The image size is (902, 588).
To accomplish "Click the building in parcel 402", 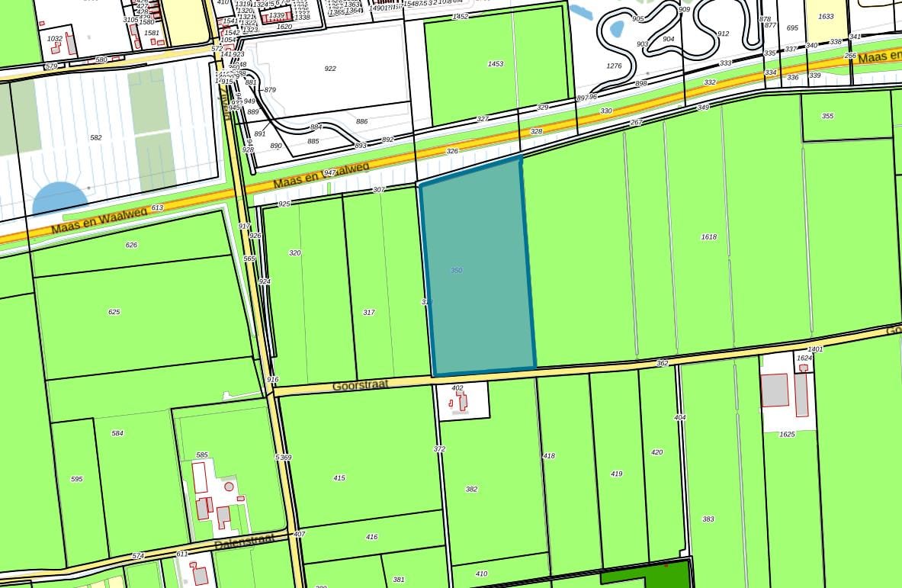I will tap(461, 403).
